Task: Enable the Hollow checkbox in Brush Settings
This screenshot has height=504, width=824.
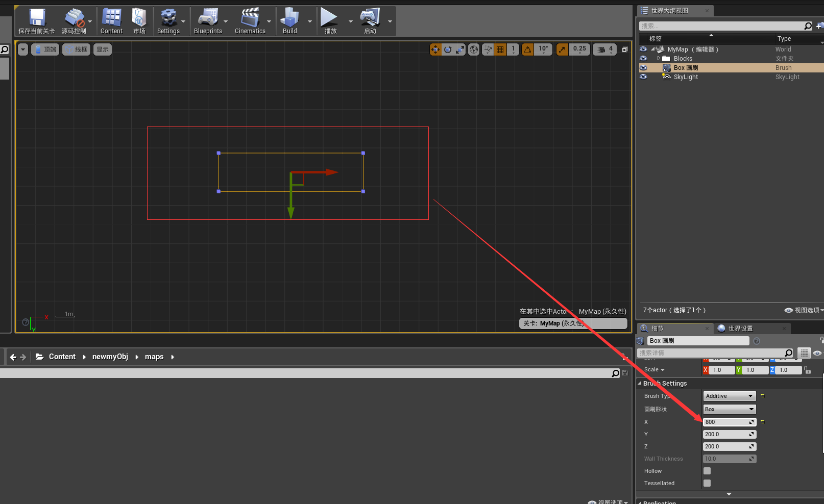Action: click(x=707, y=470)
